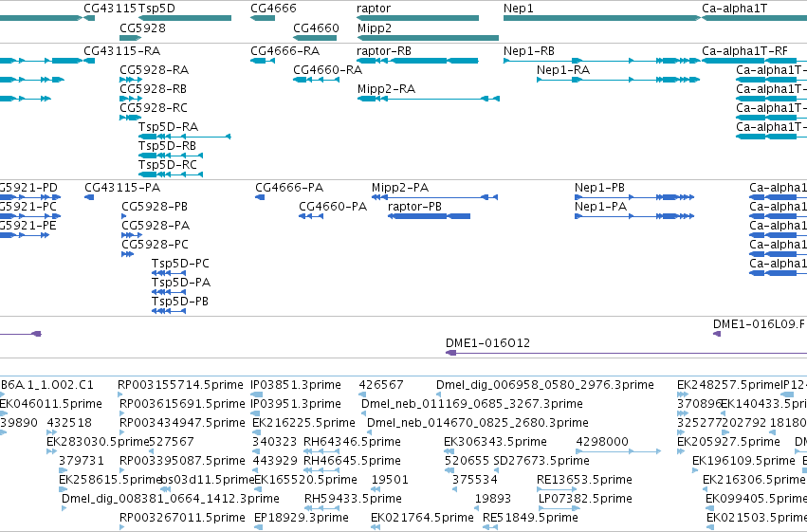Click the Mipp2 gene label
The image size is (807, 532).
[375, 28]
